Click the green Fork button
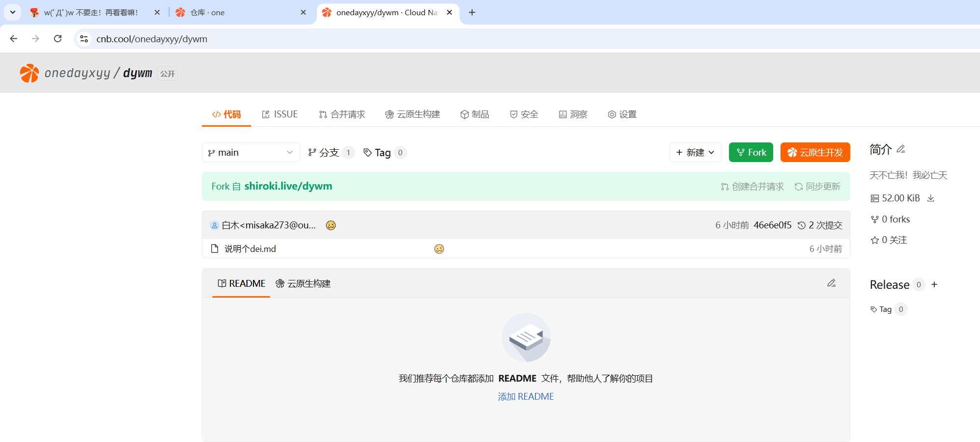This screenshot has height=442, width=980. pyautogui.click(x=751, y=153)
